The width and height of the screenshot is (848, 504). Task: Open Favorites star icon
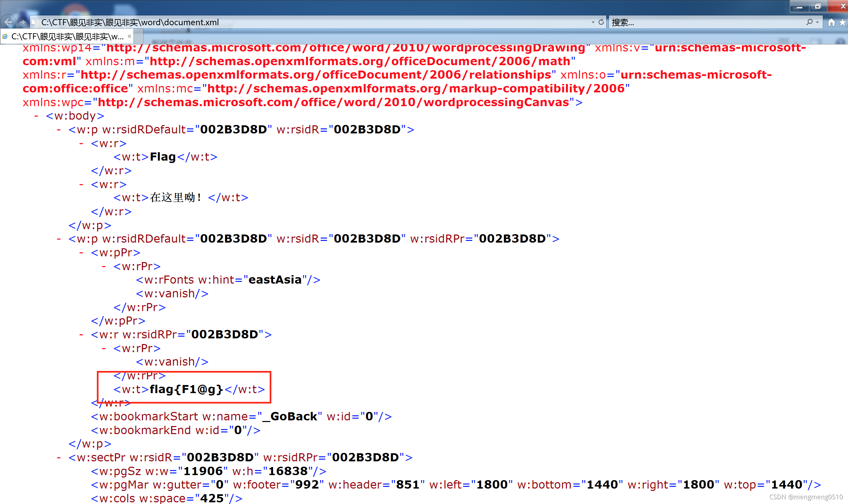(x=843, y=23)
